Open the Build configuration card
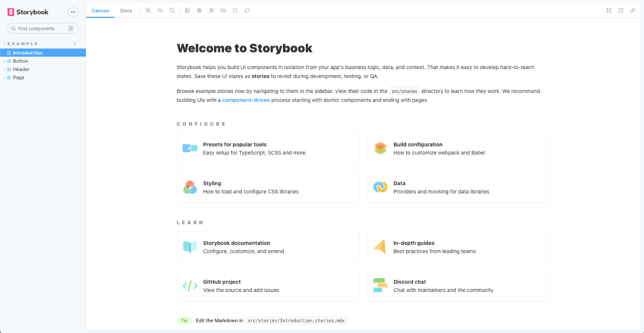644x333 pixels. pyautogui.click(x=458, y=149)
